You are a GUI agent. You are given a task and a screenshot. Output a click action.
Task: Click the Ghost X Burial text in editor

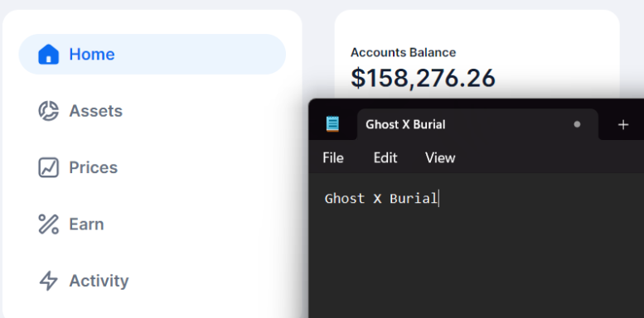point(381,199)
